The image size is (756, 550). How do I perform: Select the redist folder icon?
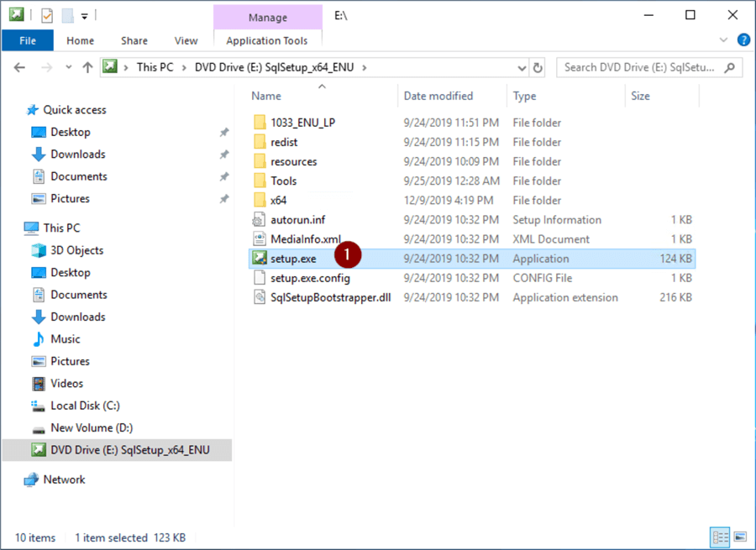(260, 142)
